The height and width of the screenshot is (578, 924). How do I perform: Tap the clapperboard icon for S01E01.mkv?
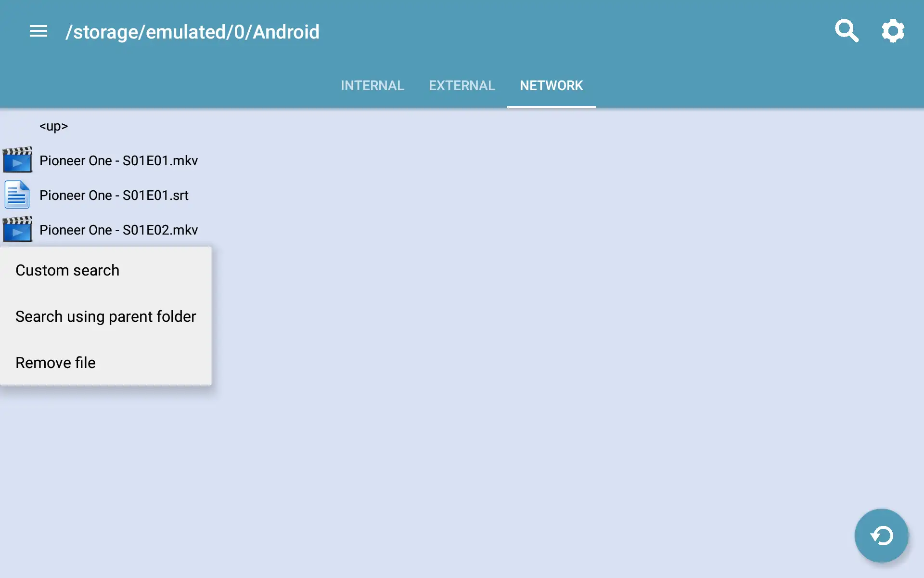point(17,160)
